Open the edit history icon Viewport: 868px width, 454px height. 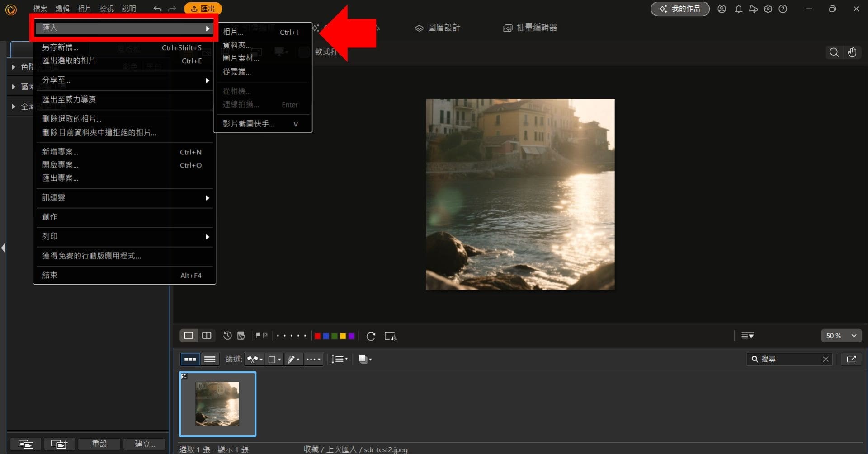pyautogui.click(x=227, y=336)
